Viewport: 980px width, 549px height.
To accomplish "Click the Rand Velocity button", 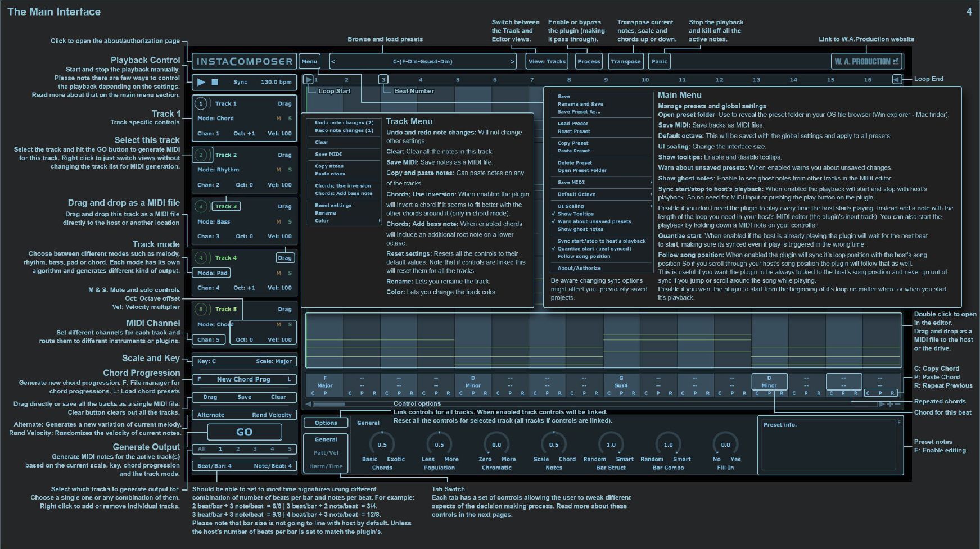I will tap(272, 415).
